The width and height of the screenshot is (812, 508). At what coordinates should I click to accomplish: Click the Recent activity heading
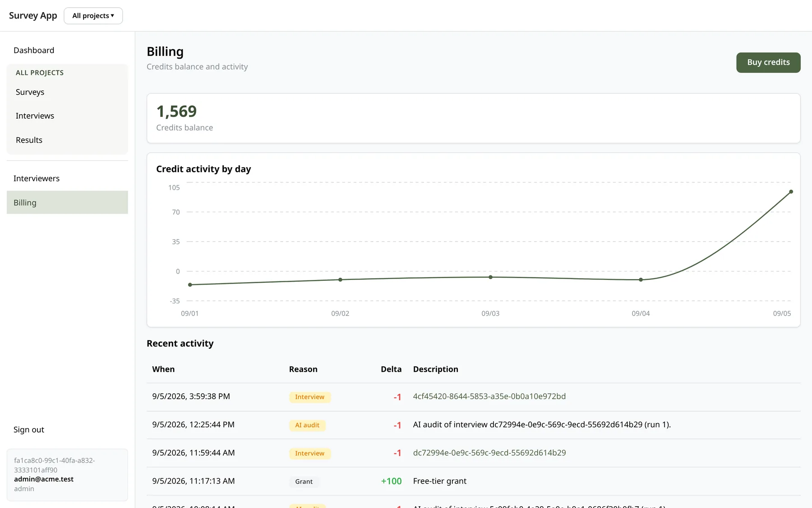pos(180,344)
